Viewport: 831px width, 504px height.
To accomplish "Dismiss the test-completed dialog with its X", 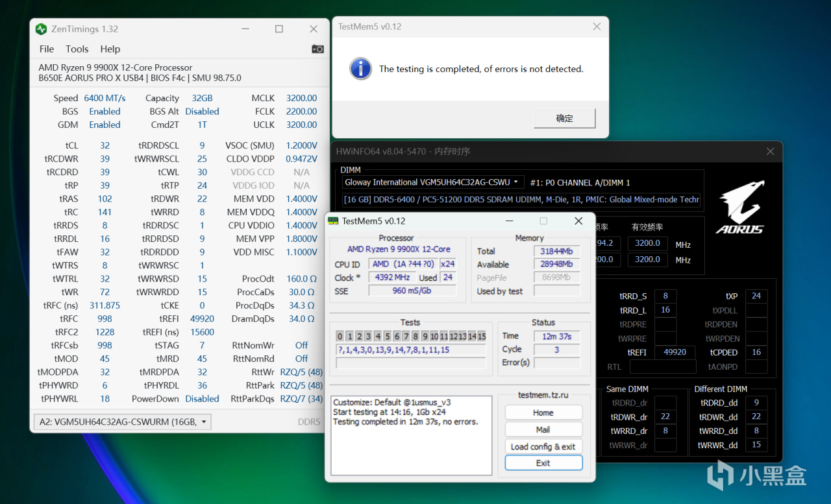I will point(597,27).
